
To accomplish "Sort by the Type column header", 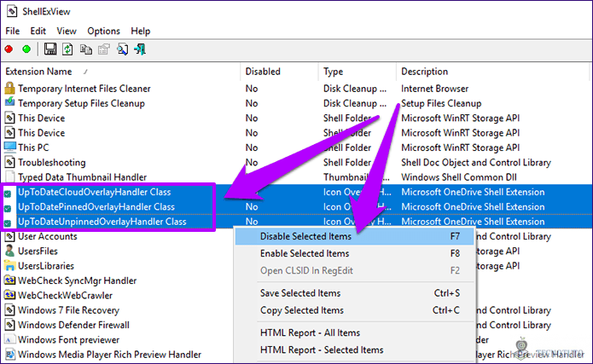I will click(357, 72).
